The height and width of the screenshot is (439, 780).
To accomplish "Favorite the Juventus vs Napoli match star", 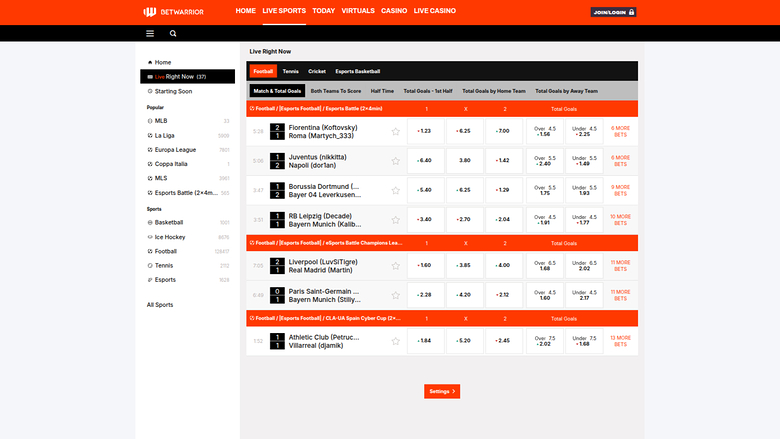I will coord(395,161).
